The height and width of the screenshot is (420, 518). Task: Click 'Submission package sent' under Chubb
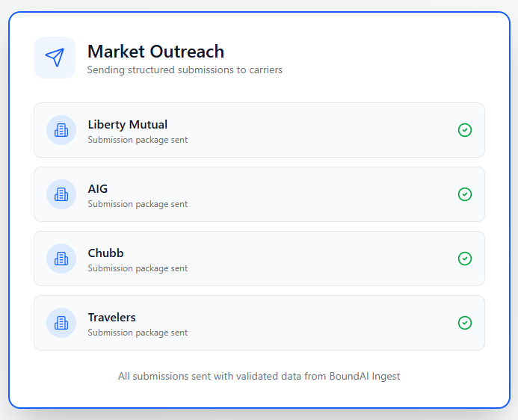[x=138, y=268]
